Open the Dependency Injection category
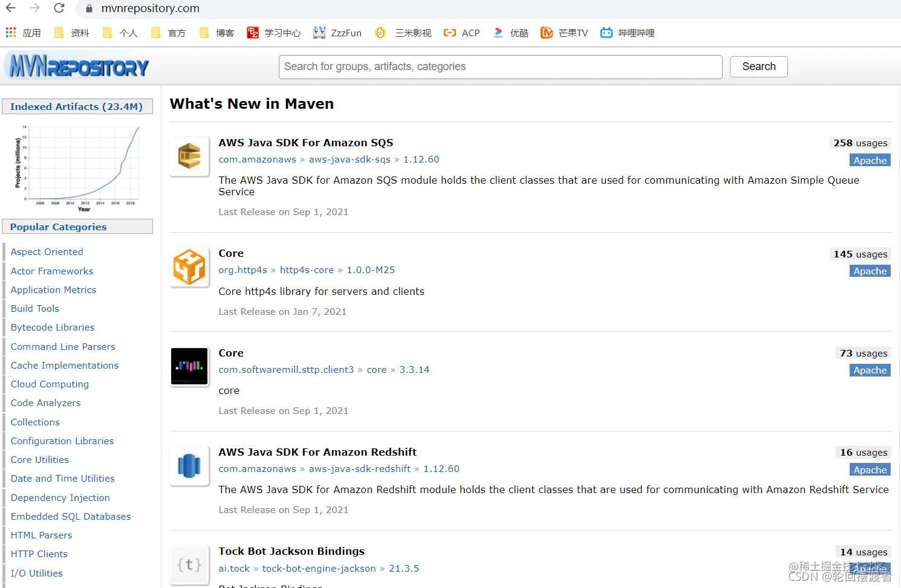The width and height of the screenshot is (901, 588). point(60,497)
